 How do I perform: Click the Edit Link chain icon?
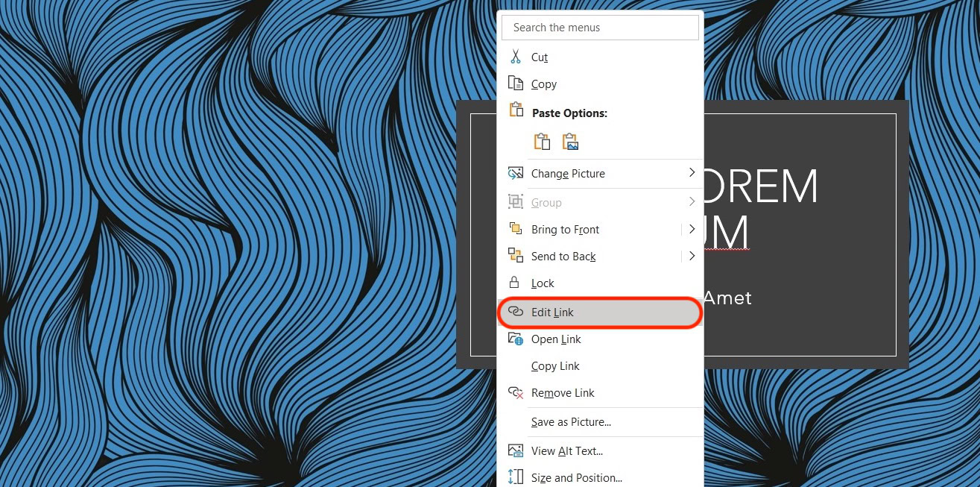click(x=515, y=312)
